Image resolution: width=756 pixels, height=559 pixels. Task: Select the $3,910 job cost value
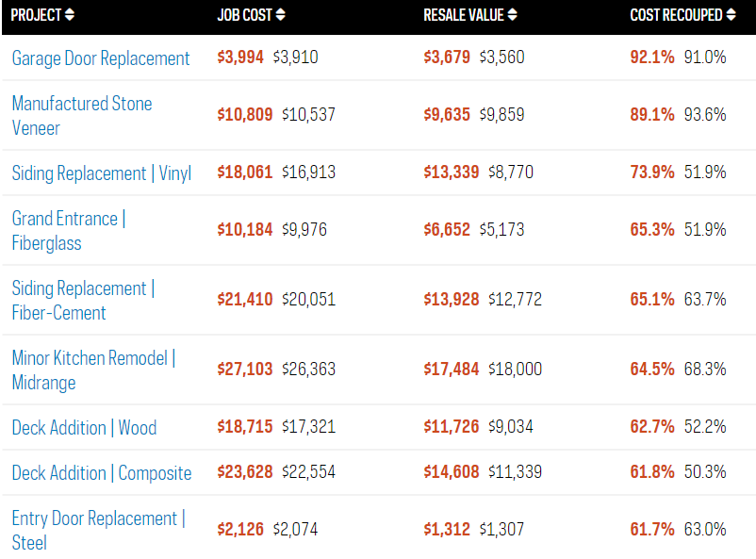click(296, 58)
